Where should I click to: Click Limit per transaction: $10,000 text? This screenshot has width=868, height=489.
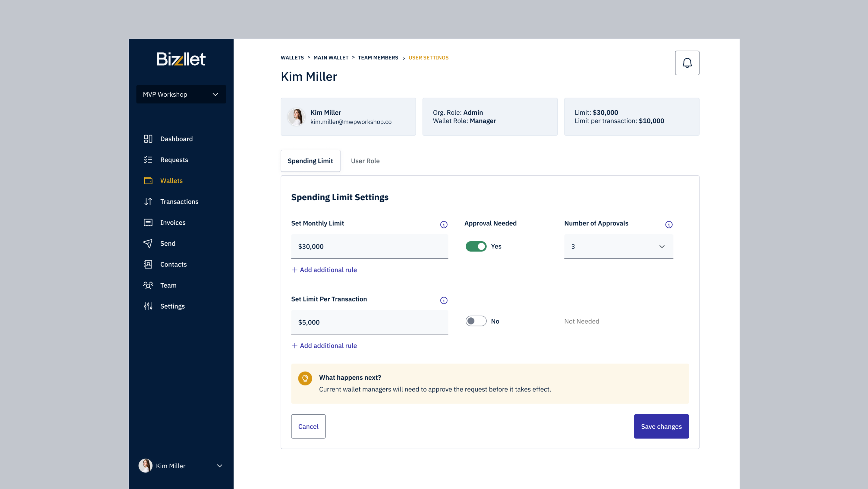pyautogui.click(x=619, y=121)
